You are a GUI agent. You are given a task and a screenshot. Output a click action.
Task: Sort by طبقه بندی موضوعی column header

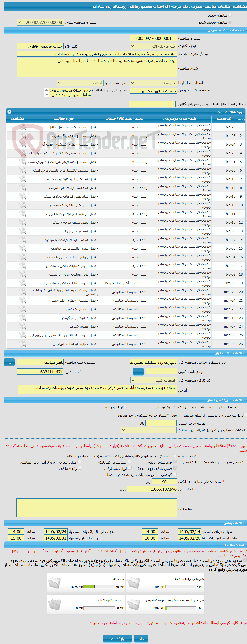pyautogui.click(x=180, y=119)
